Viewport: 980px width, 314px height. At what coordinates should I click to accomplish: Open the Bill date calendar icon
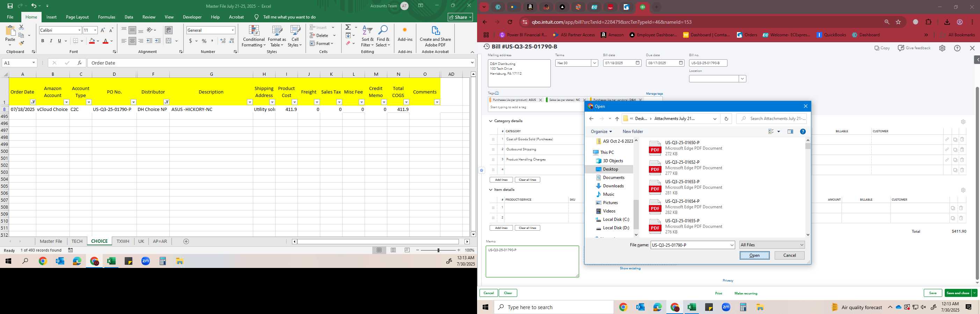638,63
